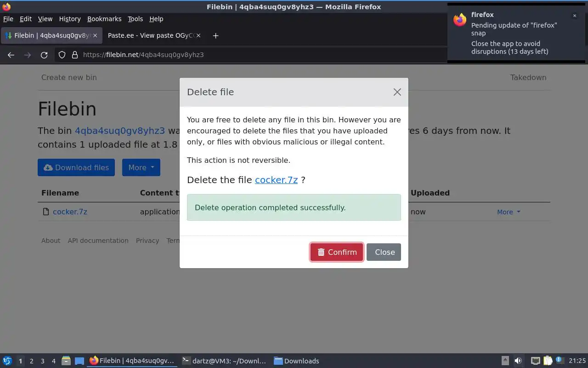This screenshot has height=368, width=588.
Task: Open the View menu
Action: pos(45,19)
